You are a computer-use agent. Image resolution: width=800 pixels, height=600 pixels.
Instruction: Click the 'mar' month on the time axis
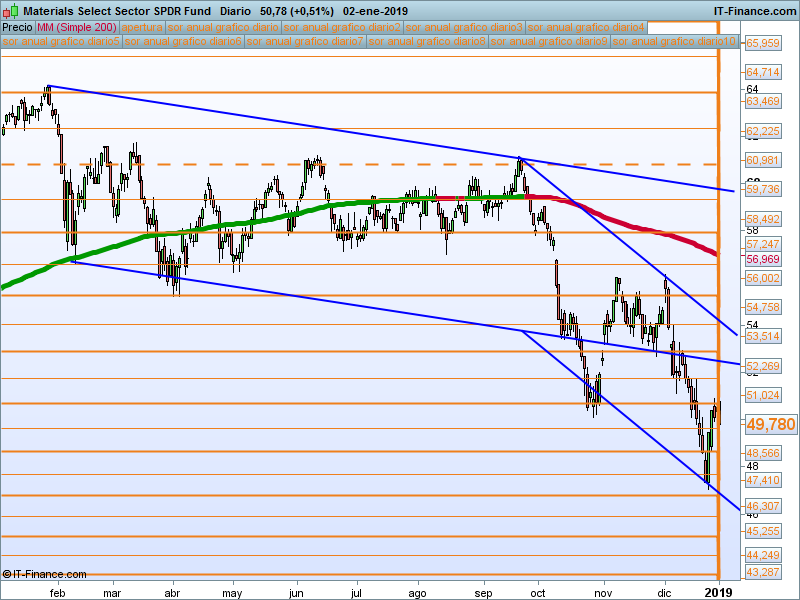(x=112, y=593)
